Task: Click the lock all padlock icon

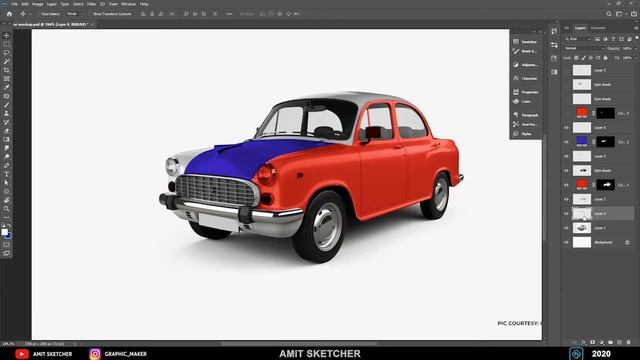Action: (605, 58)
